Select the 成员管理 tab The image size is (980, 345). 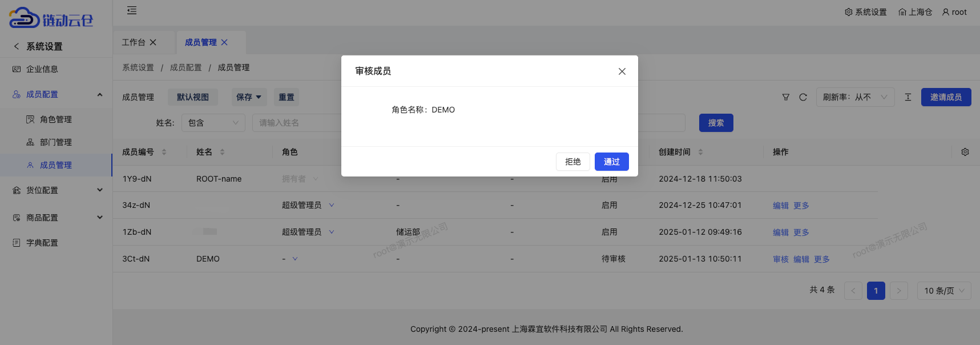coord(201,42)
